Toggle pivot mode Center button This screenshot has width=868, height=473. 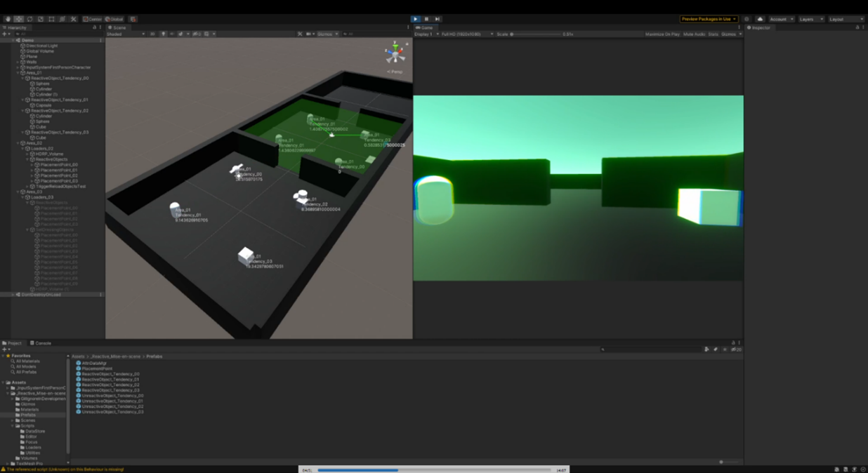tap(93, 19)
